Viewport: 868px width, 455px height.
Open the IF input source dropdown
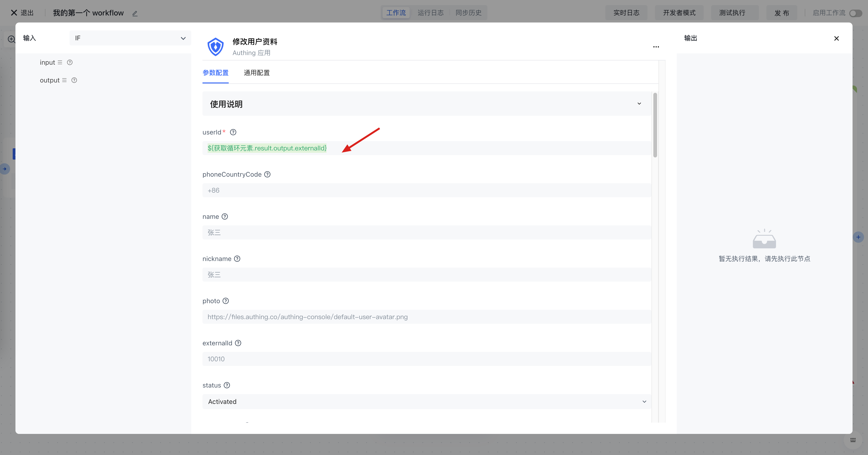coord(130,38)
